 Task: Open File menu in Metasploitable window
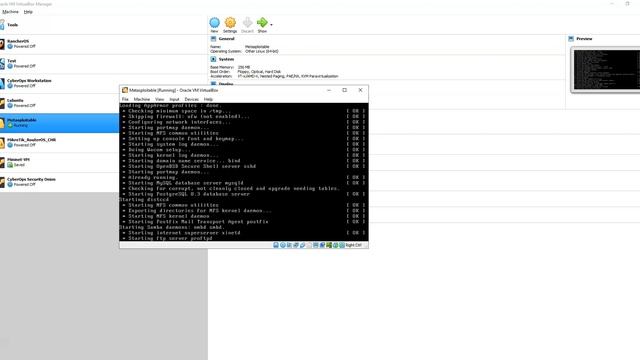[125, 99]
